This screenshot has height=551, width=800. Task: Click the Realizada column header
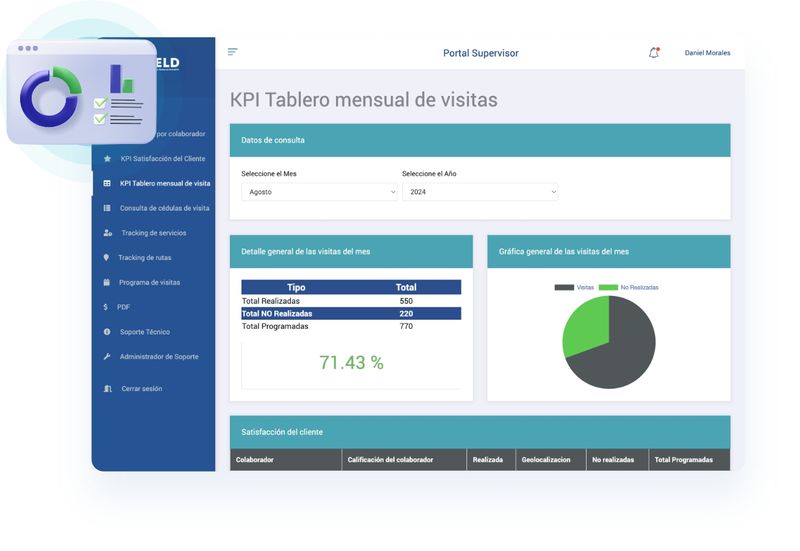[491, 460]
